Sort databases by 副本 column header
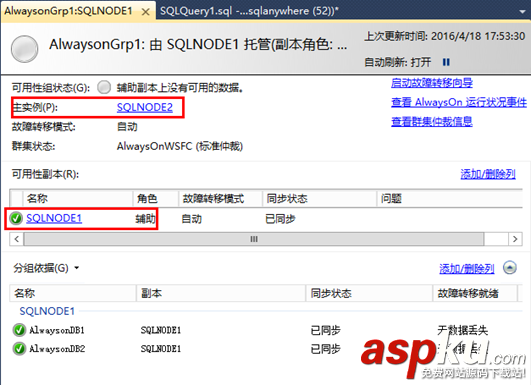 click(221, 293)
